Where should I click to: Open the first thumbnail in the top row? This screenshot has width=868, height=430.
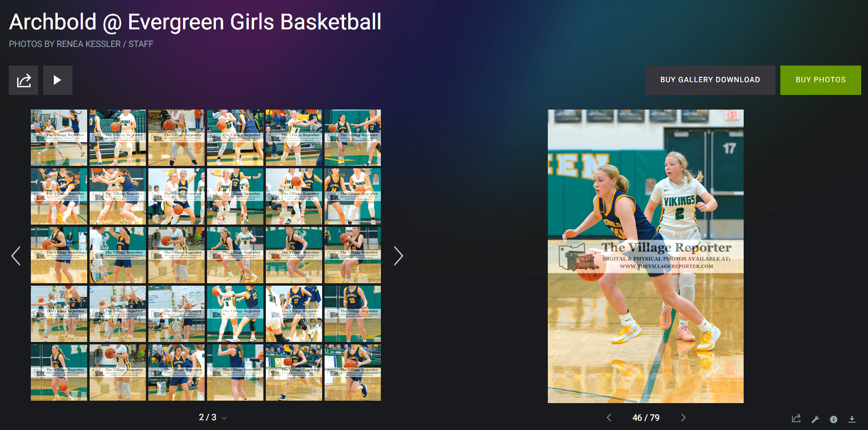(59, 137)
